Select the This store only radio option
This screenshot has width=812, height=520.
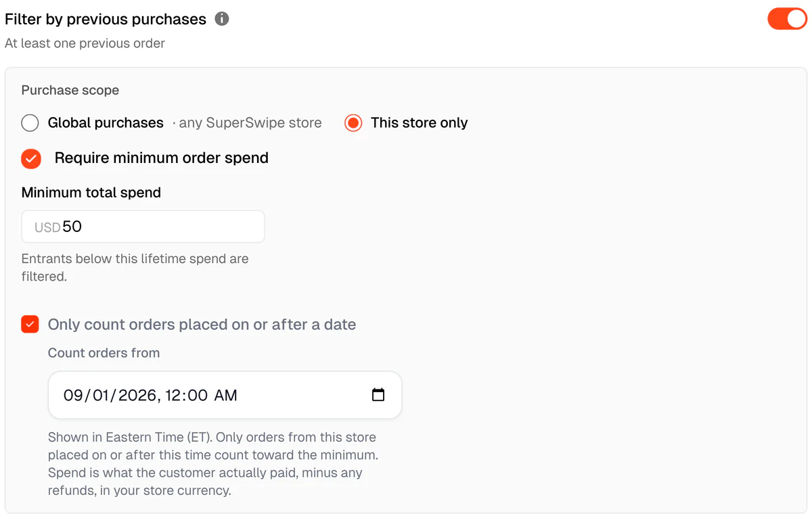(x=353, y=123)
